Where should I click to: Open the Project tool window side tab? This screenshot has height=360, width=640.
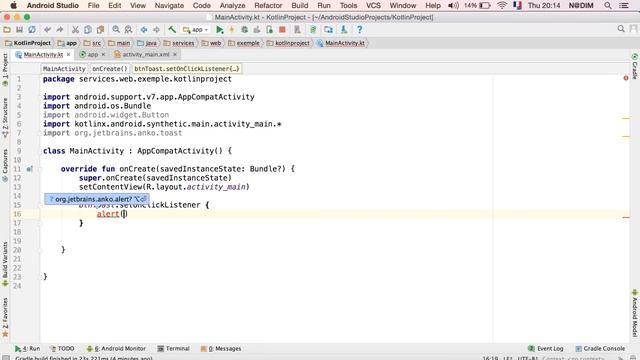(x=5, y=69)
